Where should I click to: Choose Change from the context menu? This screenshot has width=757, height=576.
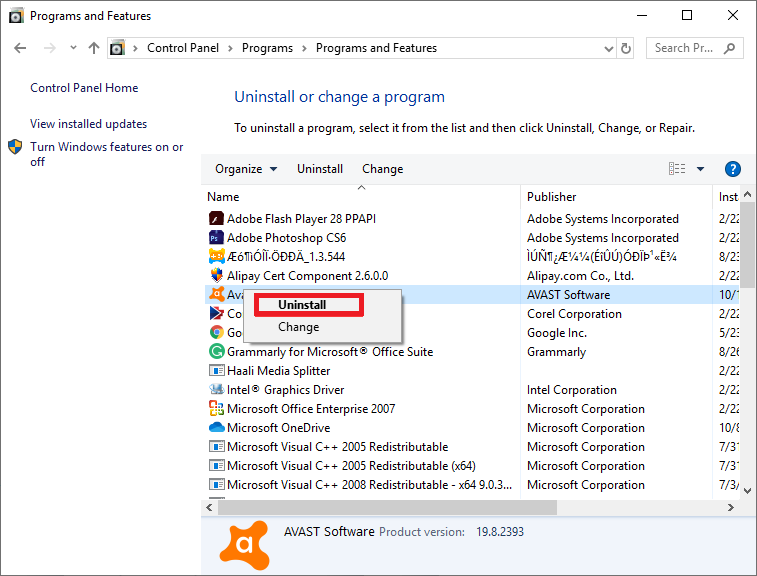tap(298, 327)
